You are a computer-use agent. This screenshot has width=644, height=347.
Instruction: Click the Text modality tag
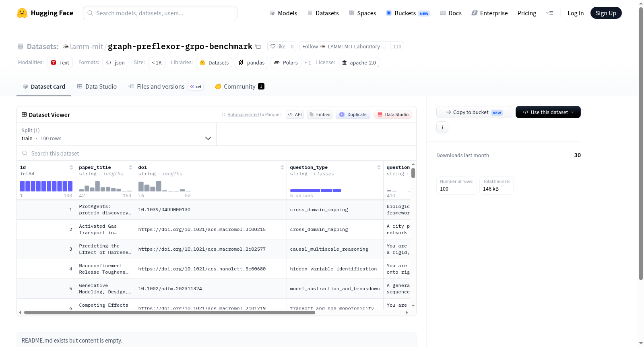[60, 62]
